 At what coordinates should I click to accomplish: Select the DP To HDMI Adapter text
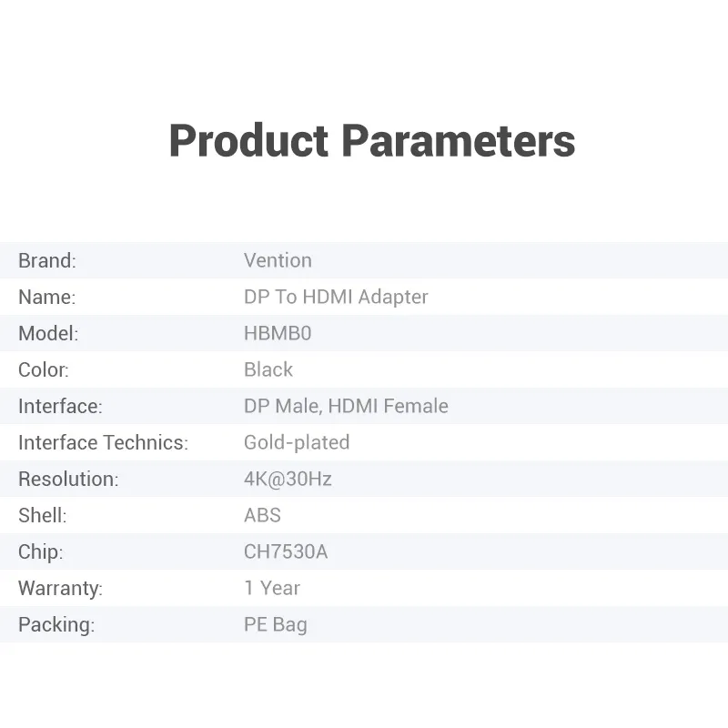(x=336, y=297)
